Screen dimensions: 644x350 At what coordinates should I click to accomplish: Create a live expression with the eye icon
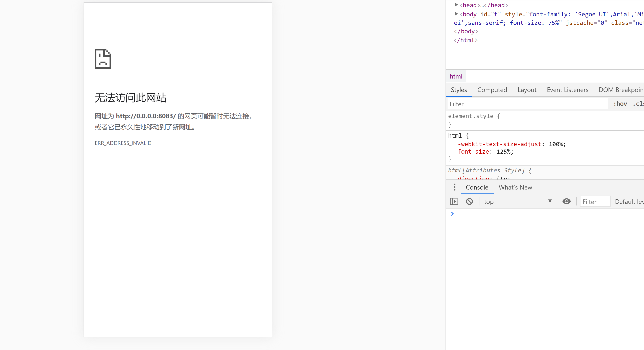567,201
